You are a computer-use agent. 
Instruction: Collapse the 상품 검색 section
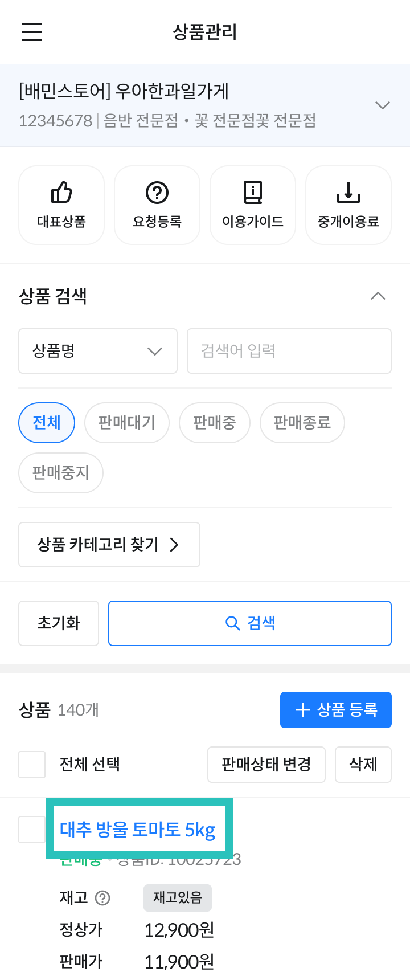378,296
